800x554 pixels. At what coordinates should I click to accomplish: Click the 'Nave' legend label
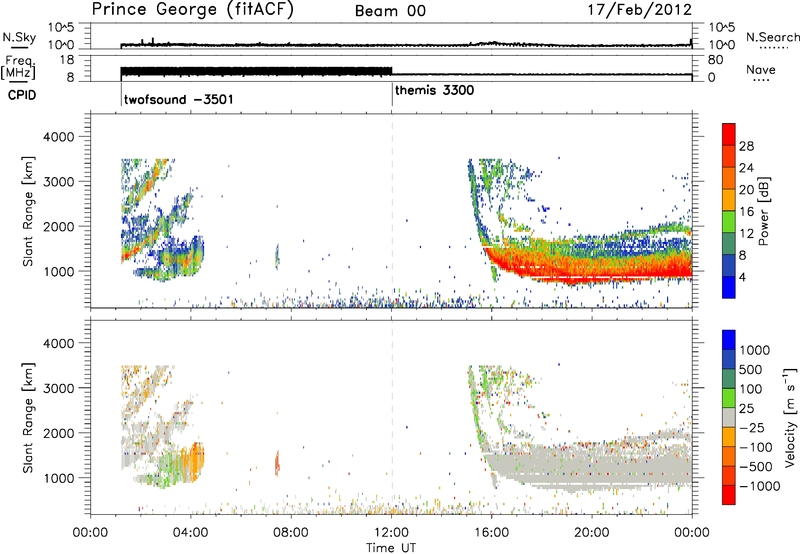(x=760, y=69)
